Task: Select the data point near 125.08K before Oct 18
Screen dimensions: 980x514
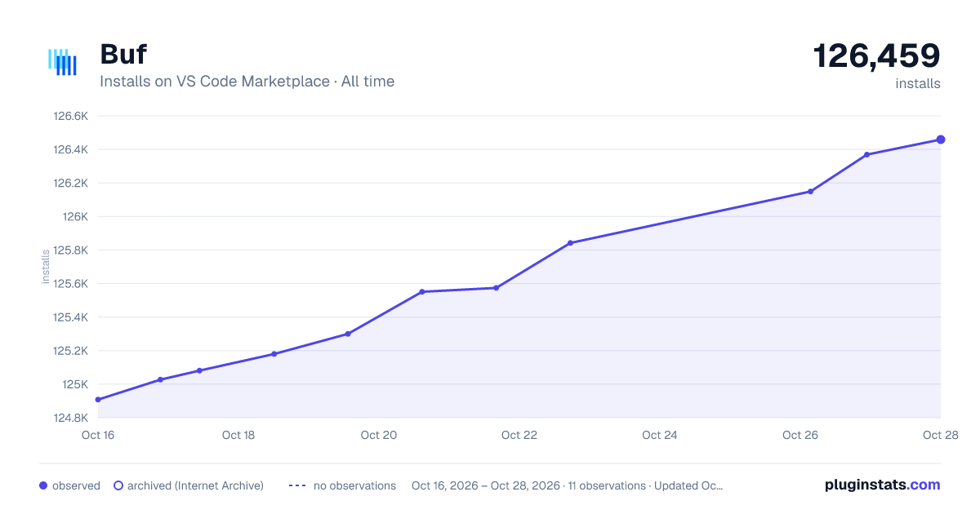Action: (x=199, y=370)
